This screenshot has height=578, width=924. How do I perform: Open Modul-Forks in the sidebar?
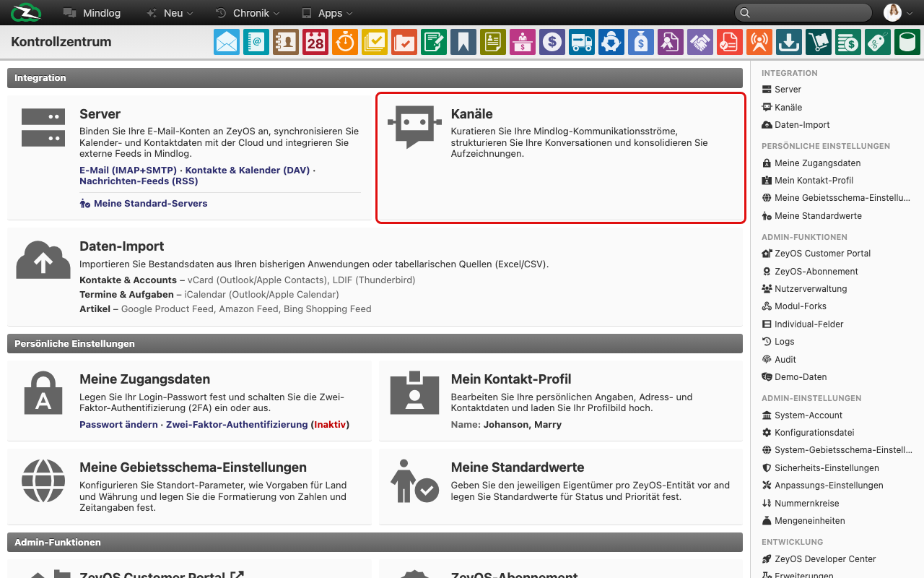[794, 306]
